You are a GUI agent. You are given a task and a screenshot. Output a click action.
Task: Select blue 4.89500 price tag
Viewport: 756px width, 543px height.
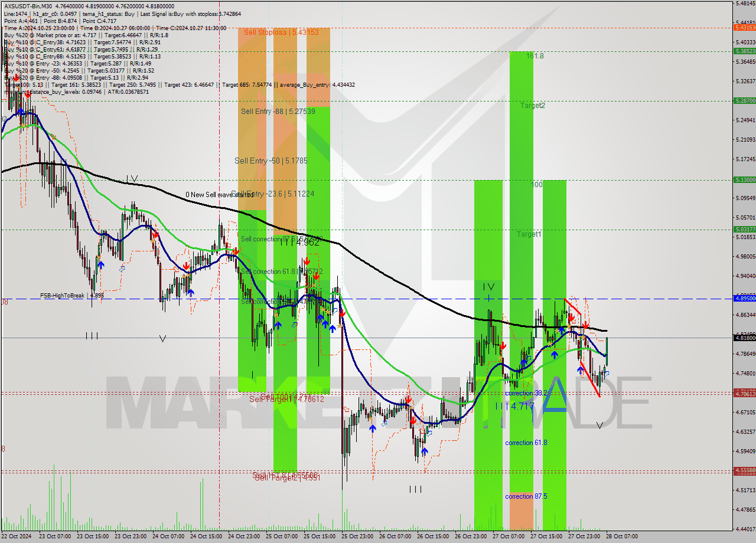744,299
